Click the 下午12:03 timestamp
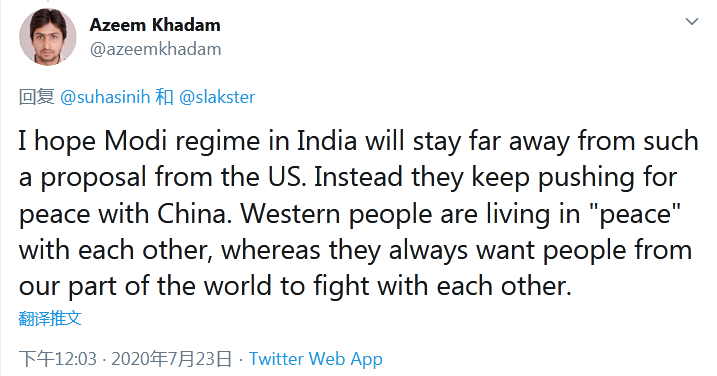 (x=58, y=359)
